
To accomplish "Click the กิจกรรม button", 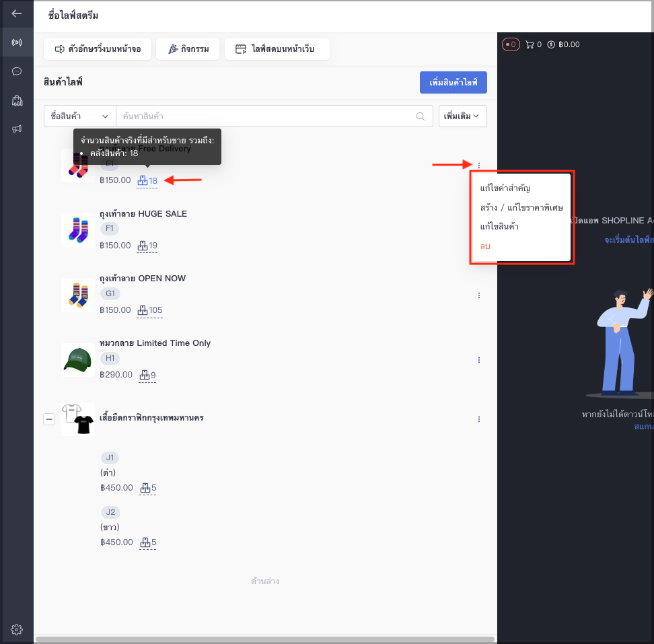I will point(188,49).
